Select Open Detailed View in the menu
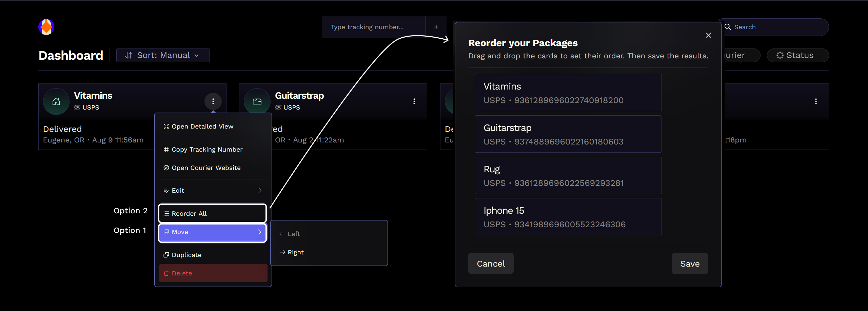This screenshot has width=868, height=311. pyautogui.click(x=202, y=127)
